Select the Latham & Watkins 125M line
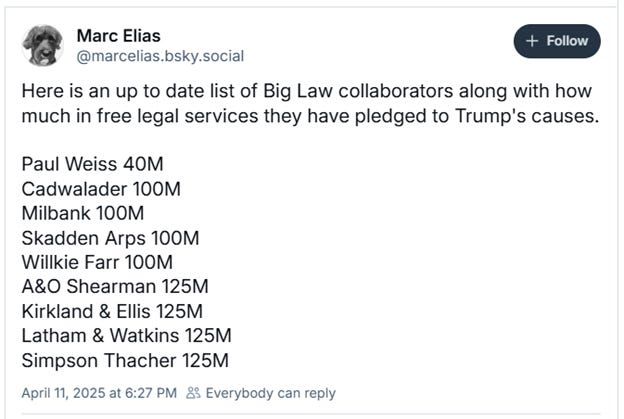The image size is (624, 419). tap(127, 336)
